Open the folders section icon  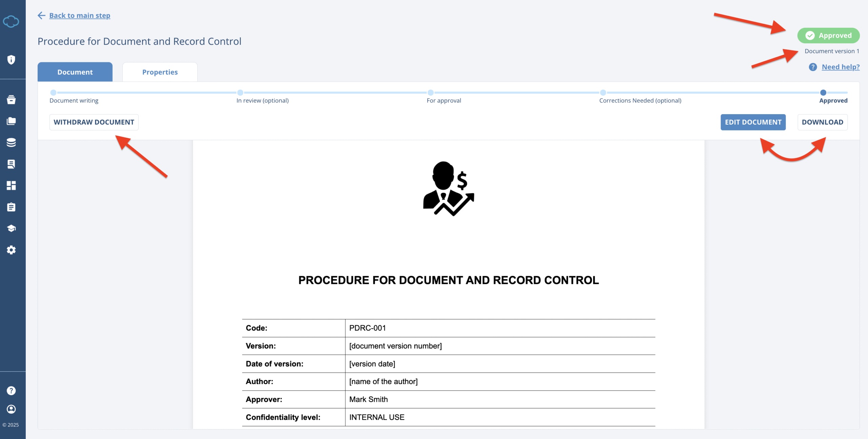(x=11, y=121)
